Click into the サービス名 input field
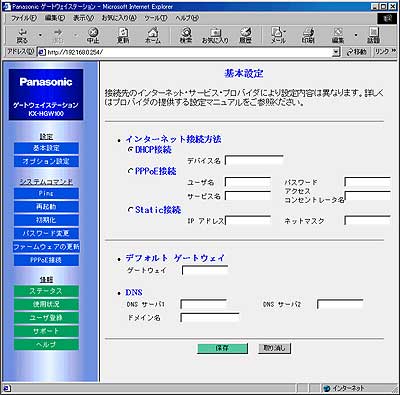Screen dimensions: 400x395 248,196
